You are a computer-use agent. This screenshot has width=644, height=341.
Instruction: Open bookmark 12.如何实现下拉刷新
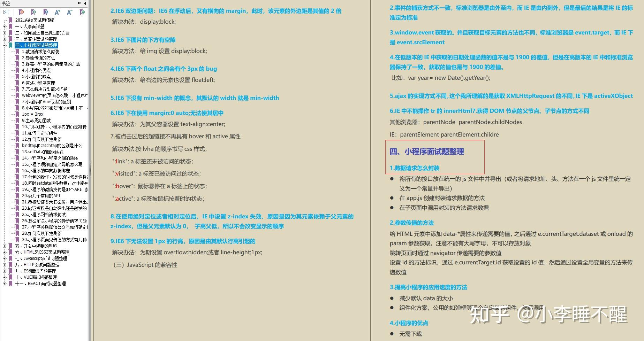pyautogui.click(x=41, y=139)
